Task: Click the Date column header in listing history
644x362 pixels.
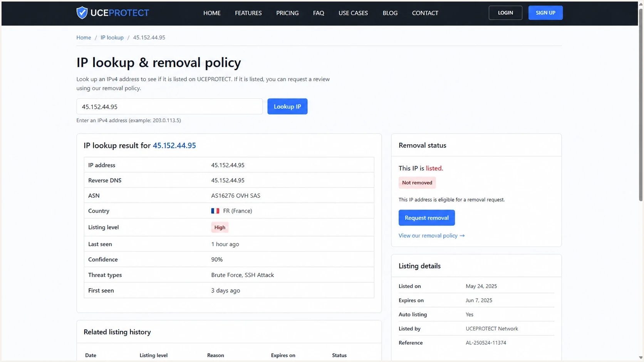Action: 91,355
